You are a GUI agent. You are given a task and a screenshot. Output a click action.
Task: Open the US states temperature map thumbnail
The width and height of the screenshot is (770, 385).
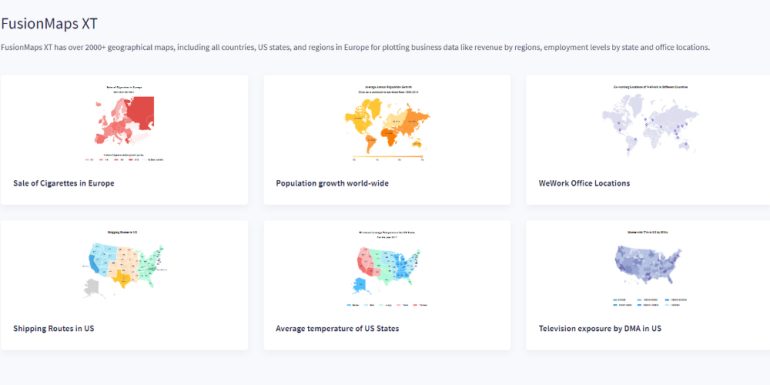(387, 269)
